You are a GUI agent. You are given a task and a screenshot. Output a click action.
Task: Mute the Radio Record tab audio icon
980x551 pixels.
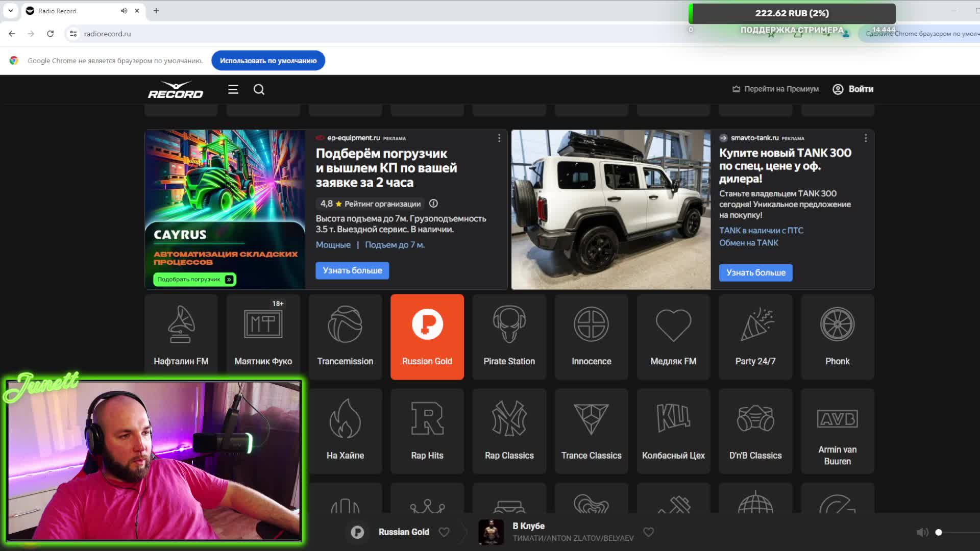click(x=124, y=11)
